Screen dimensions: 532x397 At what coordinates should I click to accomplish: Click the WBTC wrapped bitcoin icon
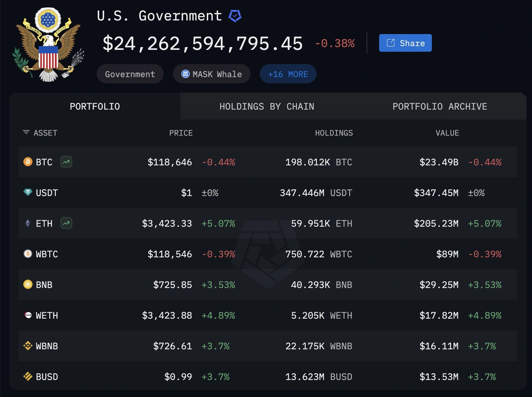pyautogui.click(x=27, y=254)
